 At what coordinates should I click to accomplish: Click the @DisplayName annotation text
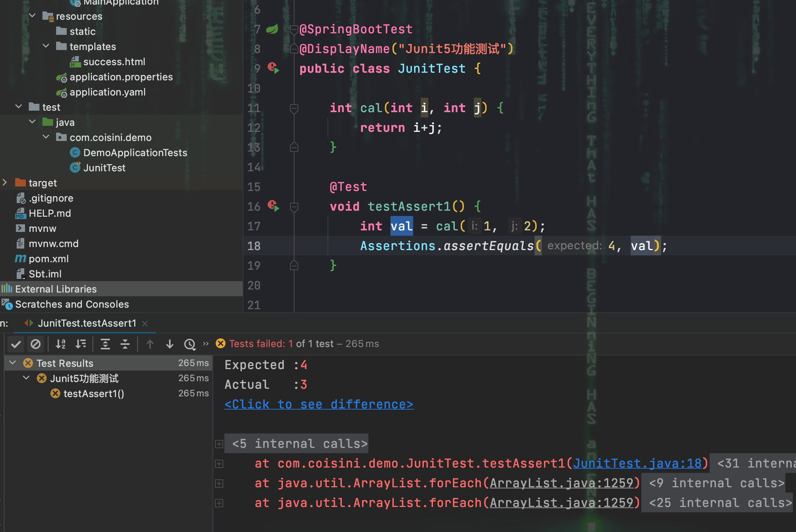pyautogui.click(x=345, y=49)
